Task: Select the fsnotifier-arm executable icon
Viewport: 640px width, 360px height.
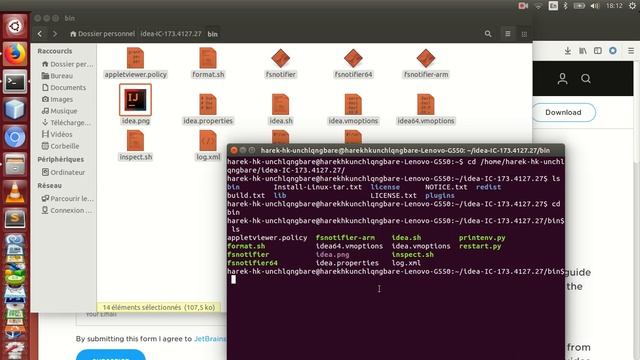Action: click(x=426, y=58)
